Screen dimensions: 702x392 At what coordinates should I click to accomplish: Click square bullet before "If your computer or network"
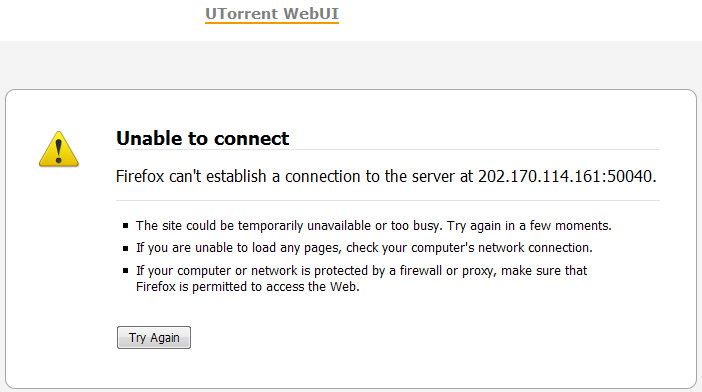click(126, 270)
